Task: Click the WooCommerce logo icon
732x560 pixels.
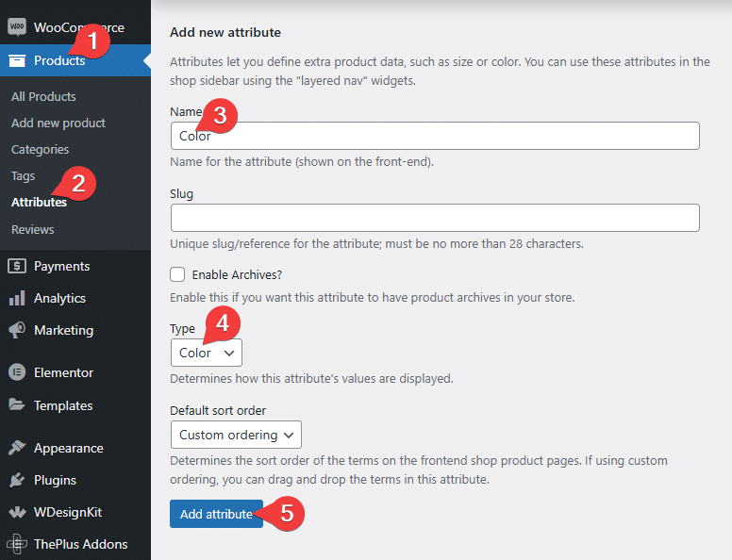Action: pos(17,27)
